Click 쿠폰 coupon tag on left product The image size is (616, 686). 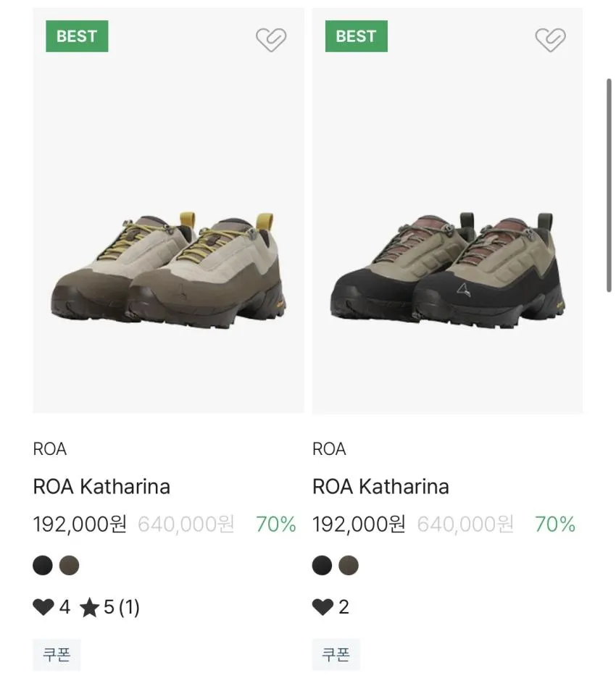tap(57, 655)
